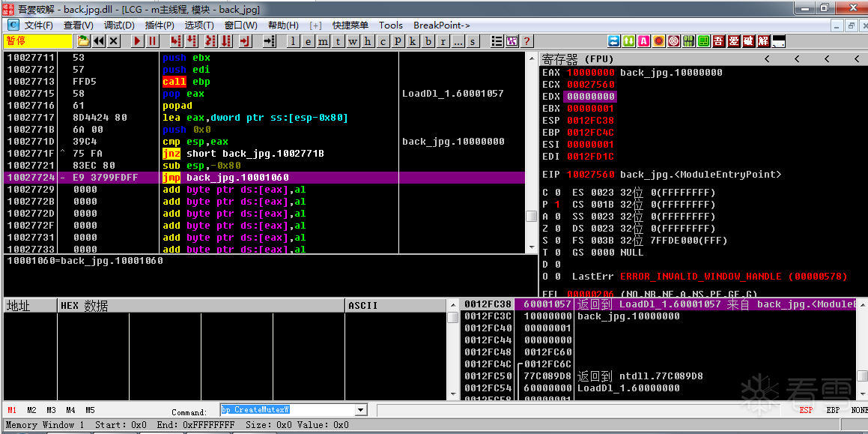The width and height of the screenshot is (868, 434).
Task: Switch to memory window M3
Action: (x=51, y=410)
